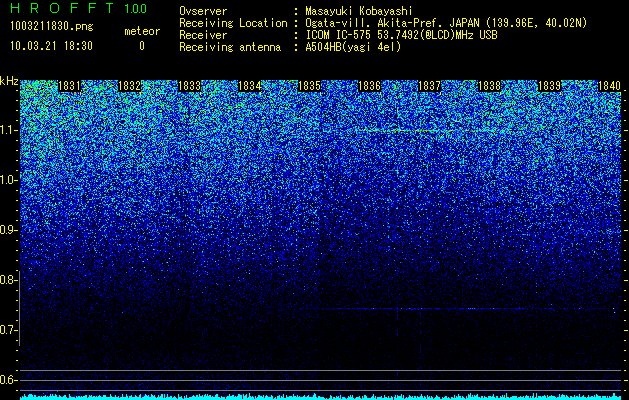
Task: Select the filename 1003211830.png
Action: click(51, 27)
